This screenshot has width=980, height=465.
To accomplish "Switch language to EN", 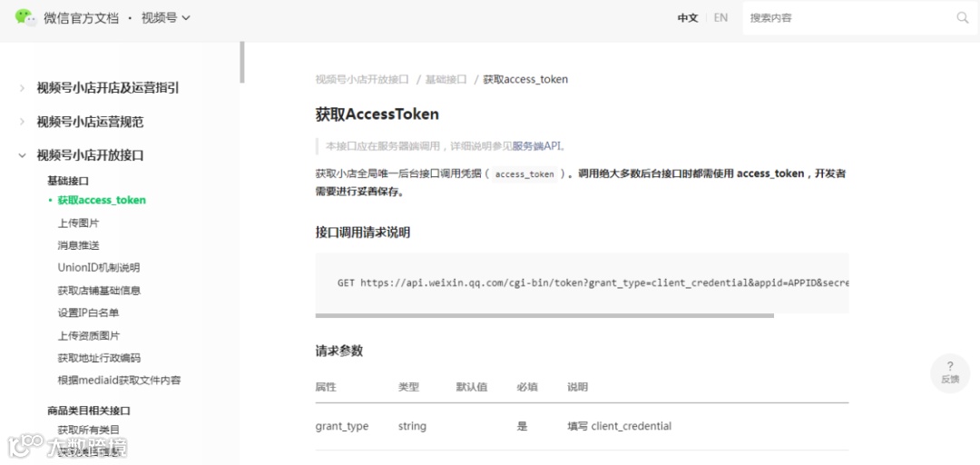I will pyautogui.click(x=720, y=18).
